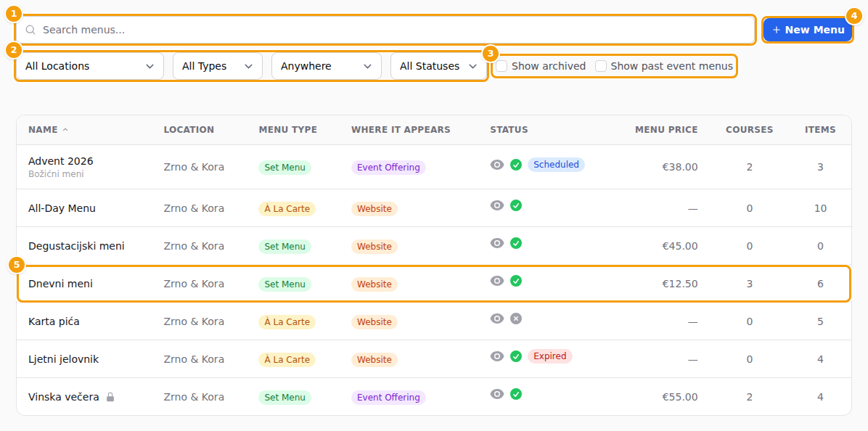Sort by the LOCATION column header
Image resolution: width=868 pixels, height=431 pixels.
tap(189, 130)
